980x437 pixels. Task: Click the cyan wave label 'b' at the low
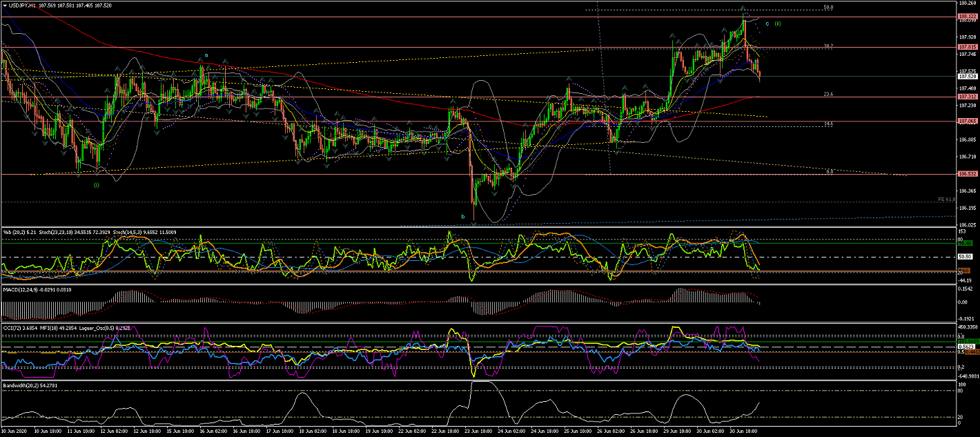[463, 216]
